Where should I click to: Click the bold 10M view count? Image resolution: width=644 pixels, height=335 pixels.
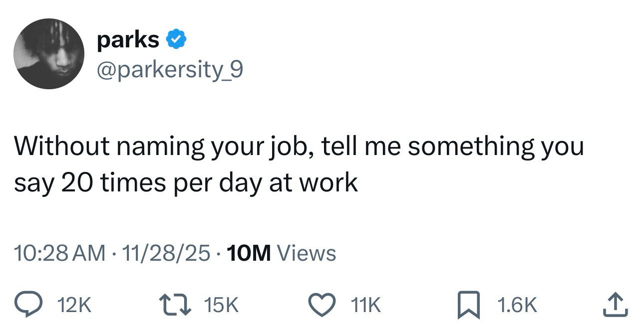249,253
